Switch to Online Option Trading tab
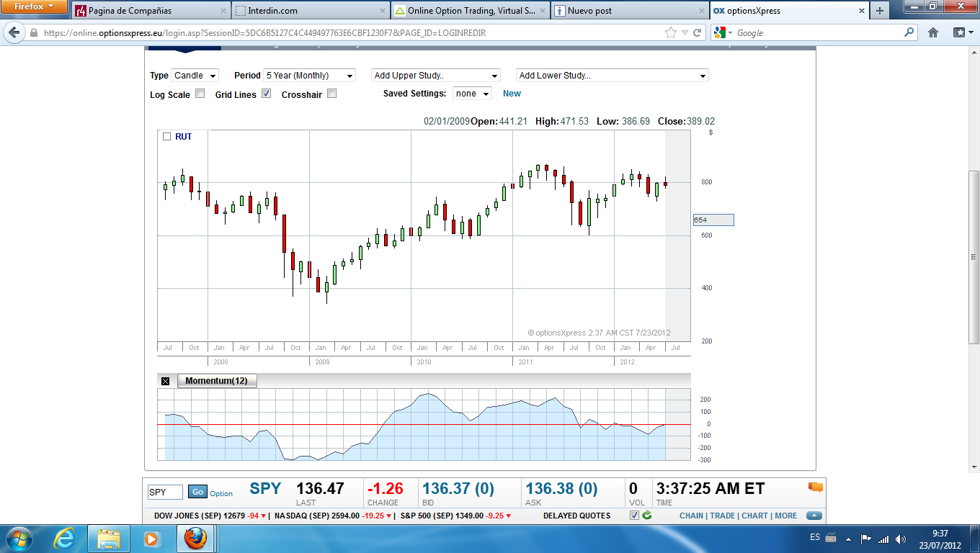The height and width of the screenshot is (553, 980). [470, 11]
